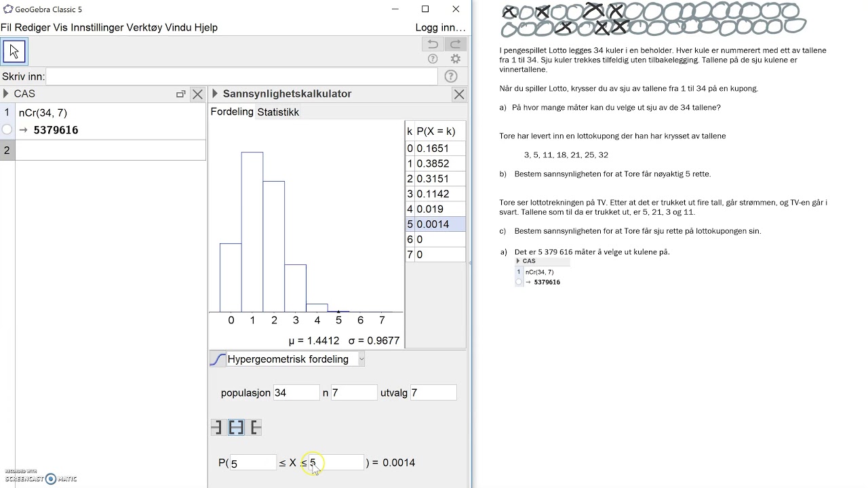This screenshot has width=868, height=488.
Task: Expand the Sannsynlighetskalkulator style bar triangle
Action: [x=215, y=94]
